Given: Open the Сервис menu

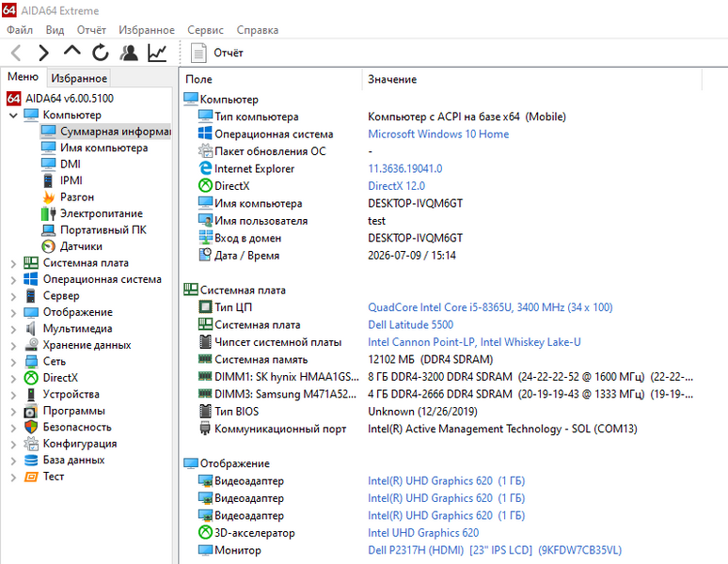Looking at the screenshot, I should pyautogui.click(x=205, y=30).
